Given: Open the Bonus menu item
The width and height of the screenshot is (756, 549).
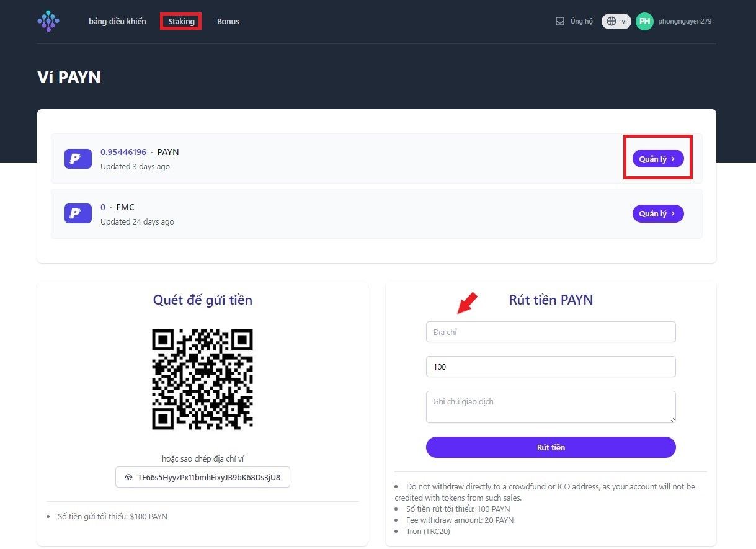Looking at the screenshot, I should click(228, 21).
